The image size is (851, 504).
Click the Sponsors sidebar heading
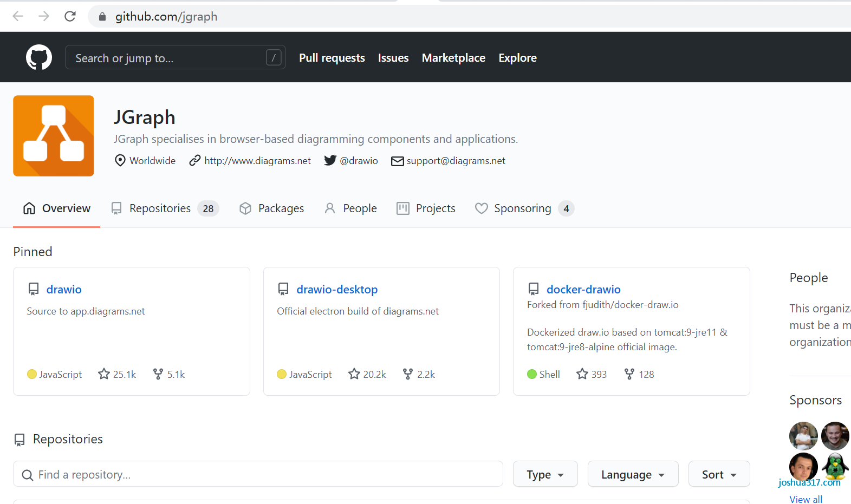click(815, 400)
